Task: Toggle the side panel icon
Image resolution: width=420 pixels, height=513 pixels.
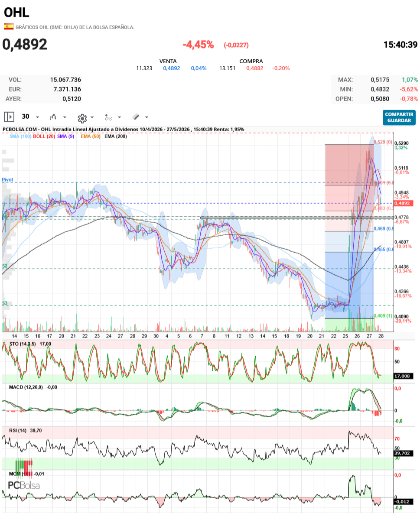Action: (x=9, y=117)
